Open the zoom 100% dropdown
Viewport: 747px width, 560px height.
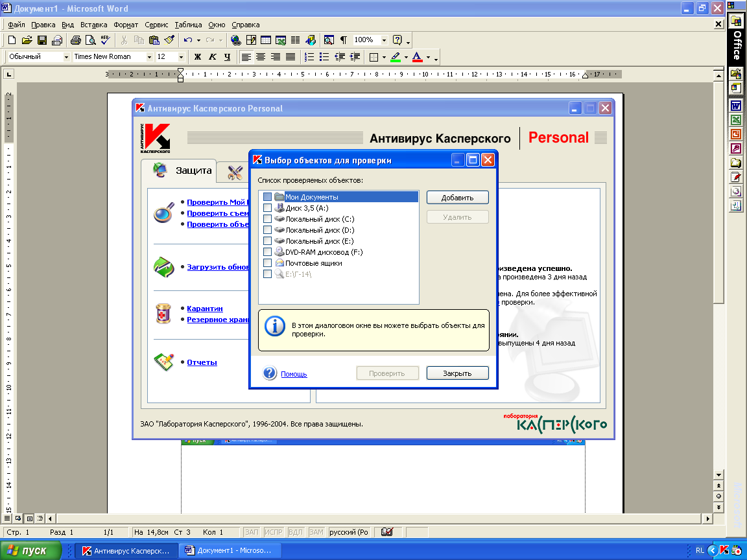coord(384,40)
